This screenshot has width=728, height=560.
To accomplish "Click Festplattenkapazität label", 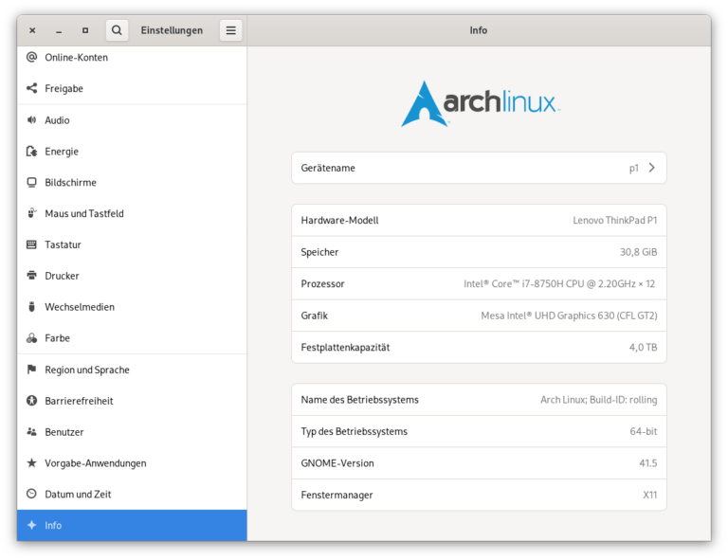I will point(345,348).
